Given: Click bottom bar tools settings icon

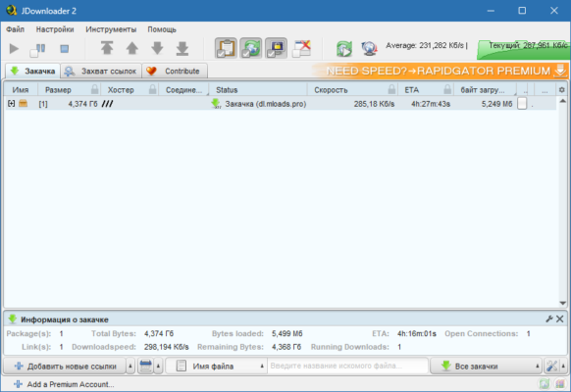Looking at the screenshot, I should click(551, 367).
